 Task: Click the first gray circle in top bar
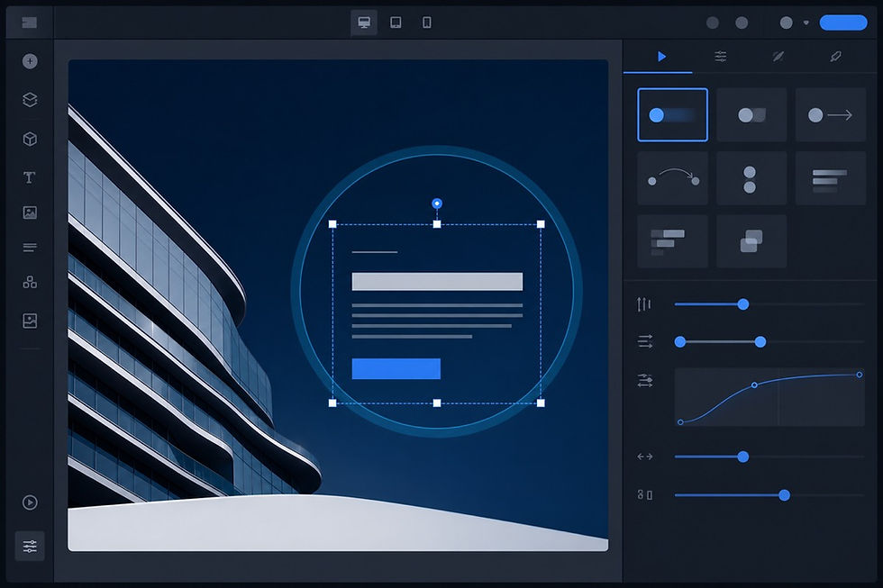(713, 23)
